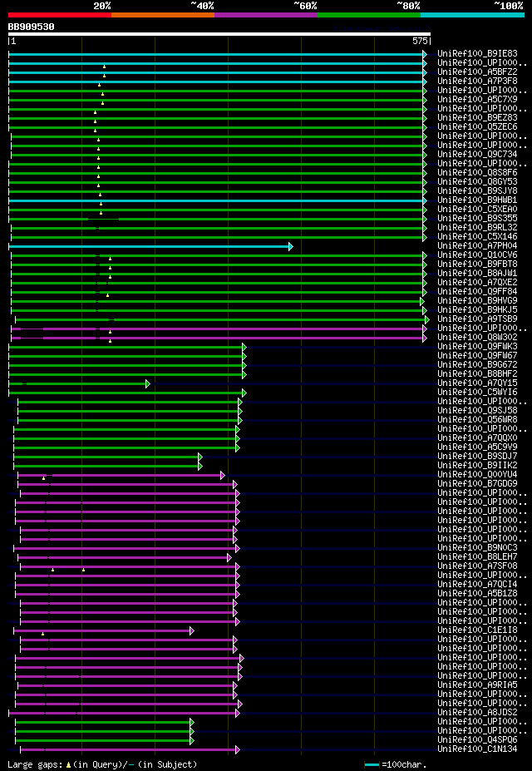Select the UniRef100_B9S355 label
The image size is (532, 771).
(477, 218)
